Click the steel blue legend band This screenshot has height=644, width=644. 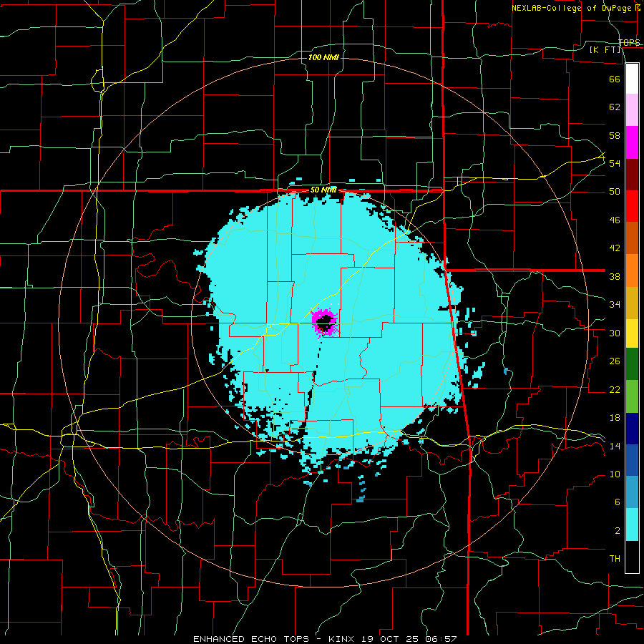(632, 492)
